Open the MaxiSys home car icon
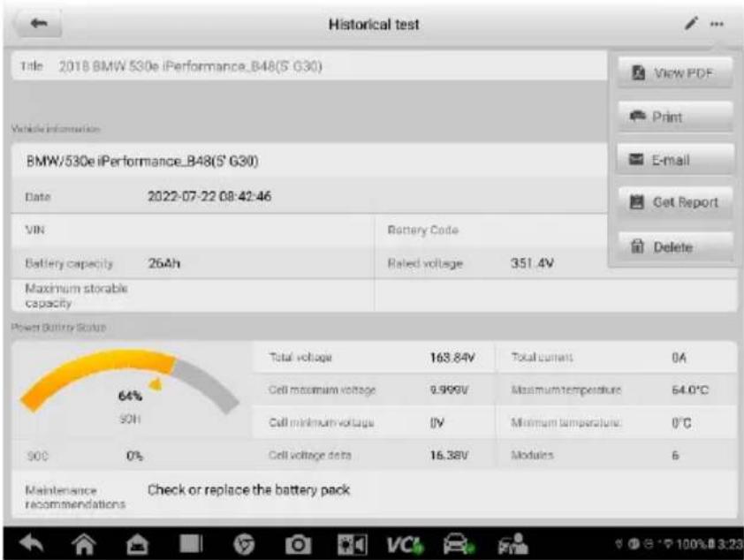The height and width of the screenshot is (560, 744). 137,544
